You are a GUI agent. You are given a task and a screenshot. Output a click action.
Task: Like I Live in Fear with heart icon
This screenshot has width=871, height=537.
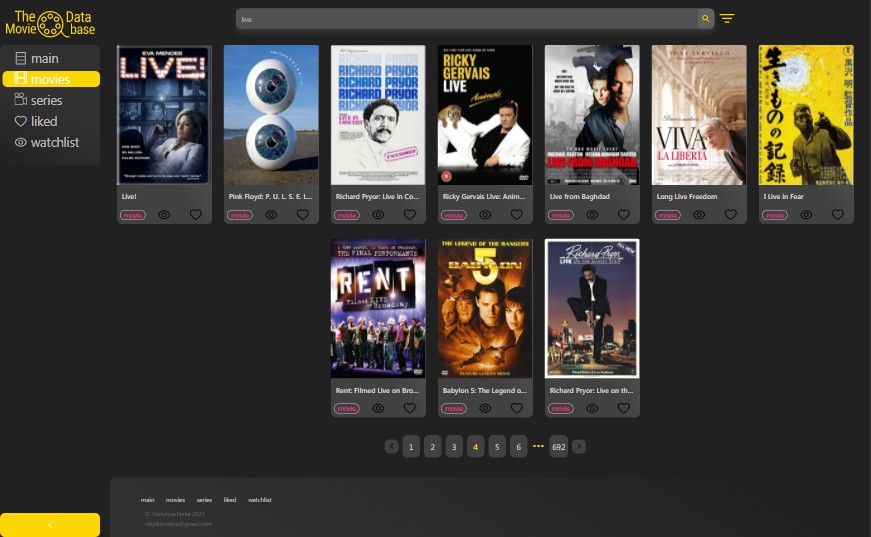pos(838,214)
